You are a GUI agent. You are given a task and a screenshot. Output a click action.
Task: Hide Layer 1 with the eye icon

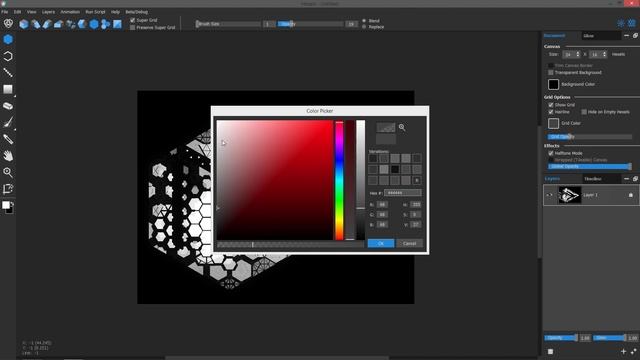pyautogui.click(x=549, y=195)
